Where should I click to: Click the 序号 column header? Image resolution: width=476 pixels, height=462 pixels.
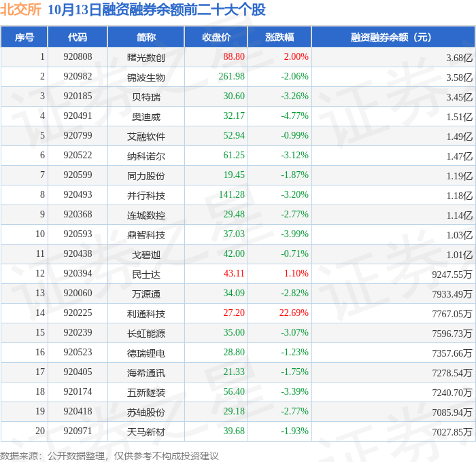[x=24, y=37]
